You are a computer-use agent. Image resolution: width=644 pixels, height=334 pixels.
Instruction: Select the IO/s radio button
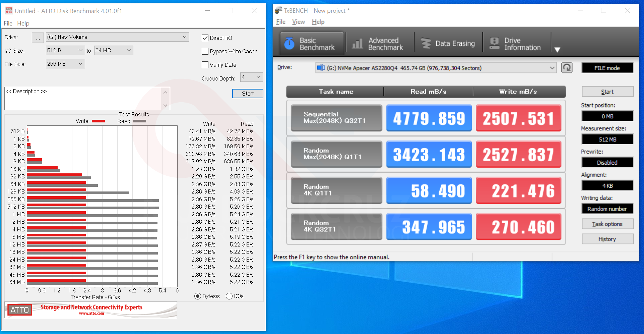pyautogui.click(x=229, y=296)
